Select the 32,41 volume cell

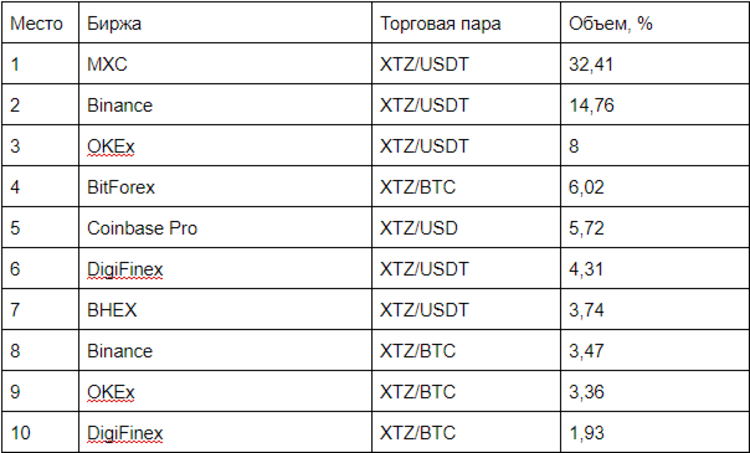(589, 65)
